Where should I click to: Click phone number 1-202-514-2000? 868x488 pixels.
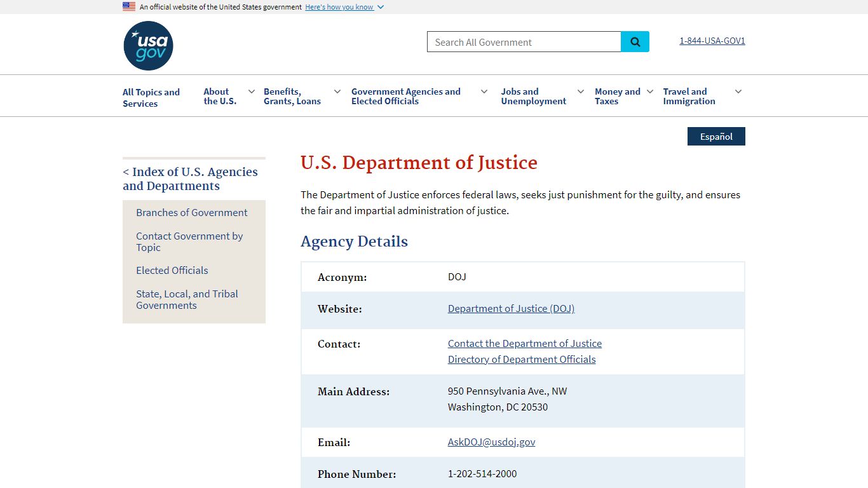click(482, 474)
